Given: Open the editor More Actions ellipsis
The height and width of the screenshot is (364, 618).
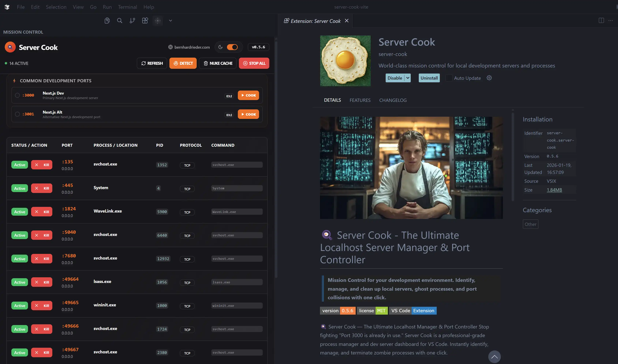Looking at the screenshot, I should click(x=611, y=21).
